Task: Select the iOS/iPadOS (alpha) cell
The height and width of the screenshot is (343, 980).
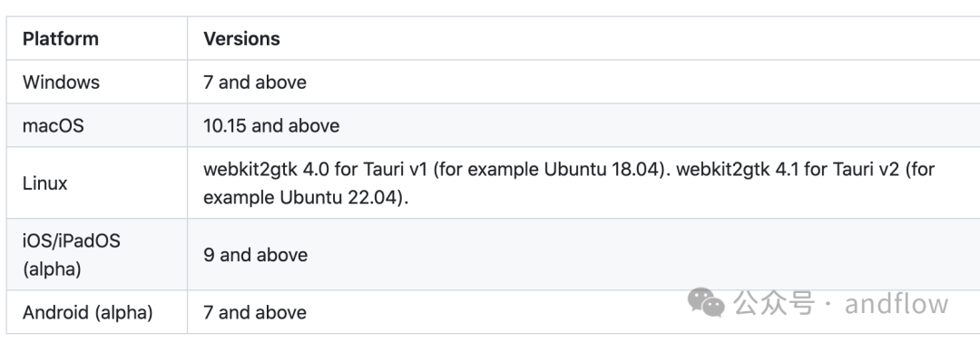Action: click(x=97, y=254)
